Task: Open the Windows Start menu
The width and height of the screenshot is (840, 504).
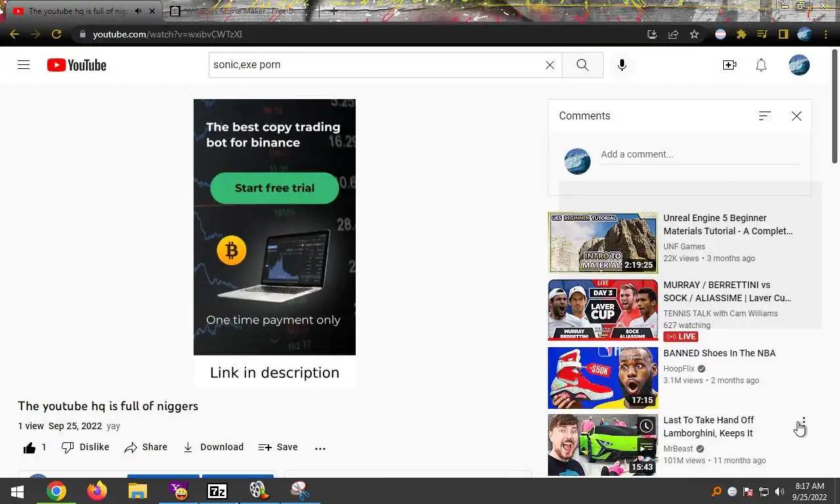Action: pos(17,491)
